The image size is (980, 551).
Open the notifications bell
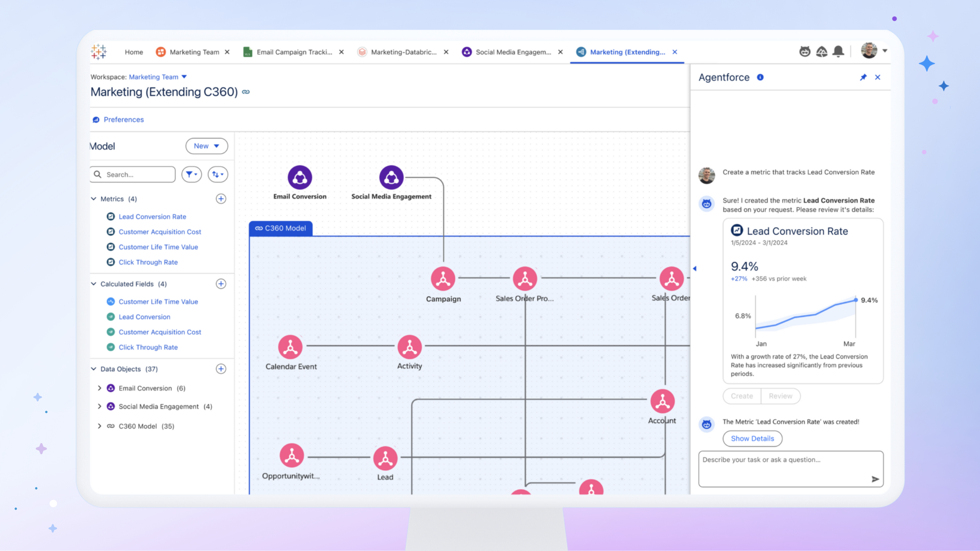[x=838, y=51]
